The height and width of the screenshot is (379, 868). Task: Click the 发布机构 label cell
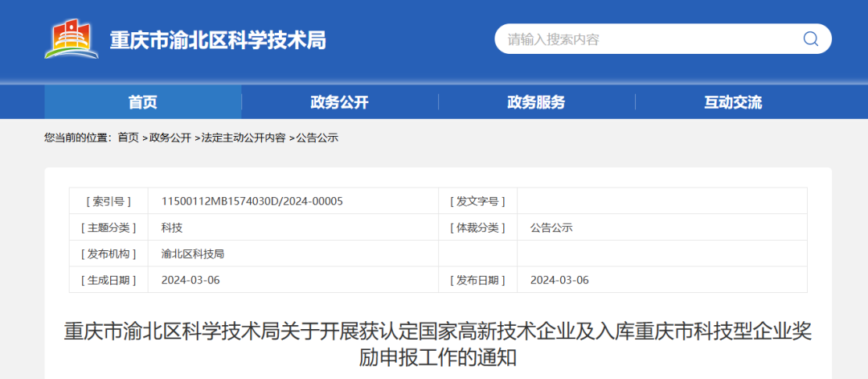[x=108, y=253]
